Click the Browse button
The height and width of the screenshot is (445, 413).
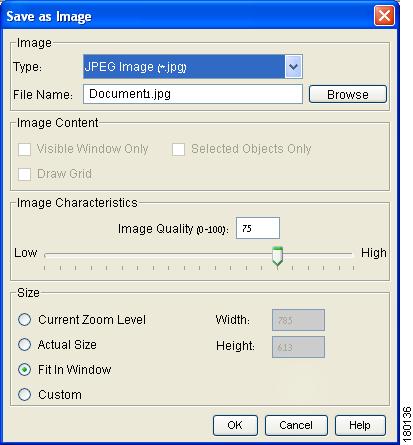click(x=348, y=94)
